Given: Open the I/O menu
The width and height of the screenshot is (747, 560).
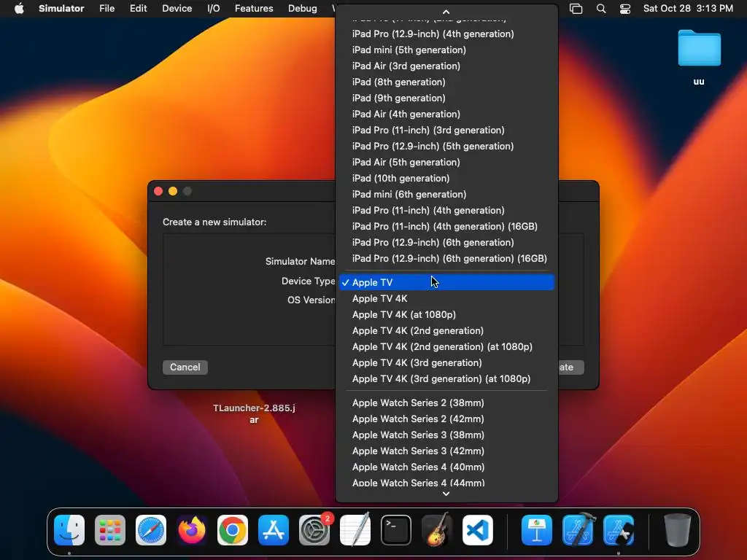Looking at the screenshot, I should [214, 9].
